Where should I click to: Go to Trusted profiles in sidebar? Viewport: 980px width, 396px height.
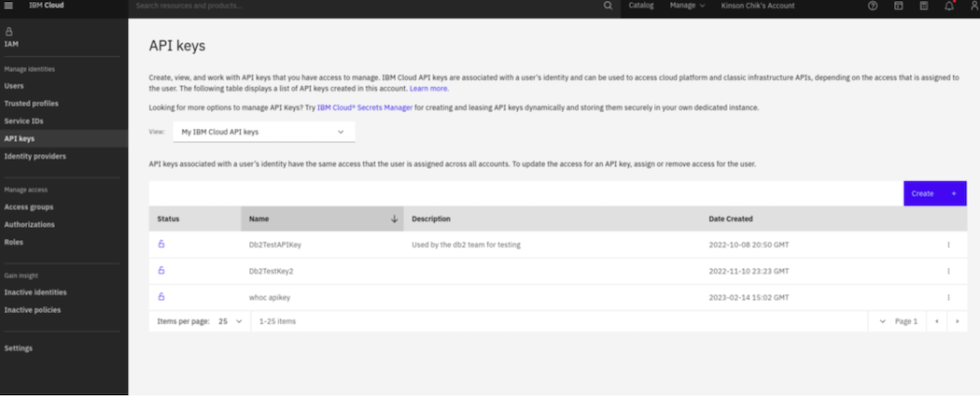pos(31,104)
